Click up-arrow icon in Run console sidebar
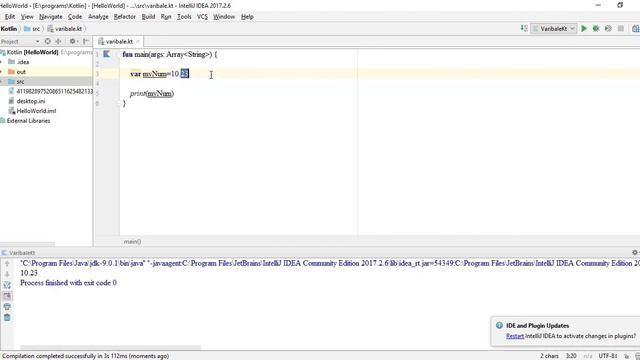The width and height of the screenshot is (640, 360). (7, 264)
